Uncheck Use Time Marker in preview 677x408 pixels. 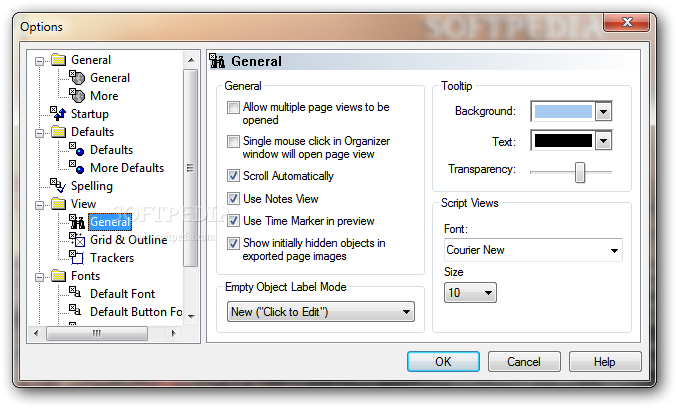[x=233, y=221]
